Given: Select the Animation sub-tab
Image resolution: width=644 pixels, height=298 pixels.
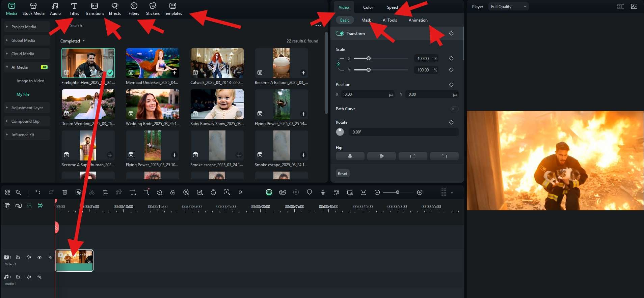Looking at the screenshot, I should (x=418, y=20).
